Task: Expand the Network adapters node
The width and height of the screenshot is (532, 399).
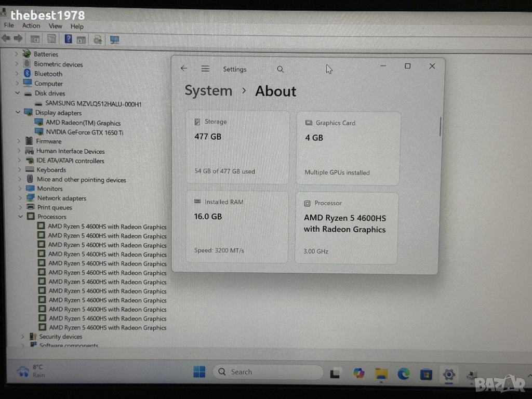Action: coord(20,198)
